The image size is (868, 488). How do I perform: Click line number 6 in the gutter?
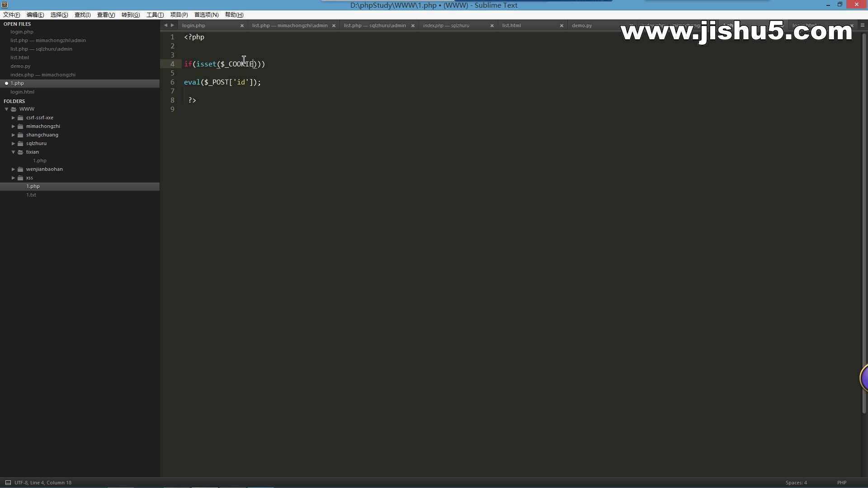pyautogui.click(x=172, y=82)
